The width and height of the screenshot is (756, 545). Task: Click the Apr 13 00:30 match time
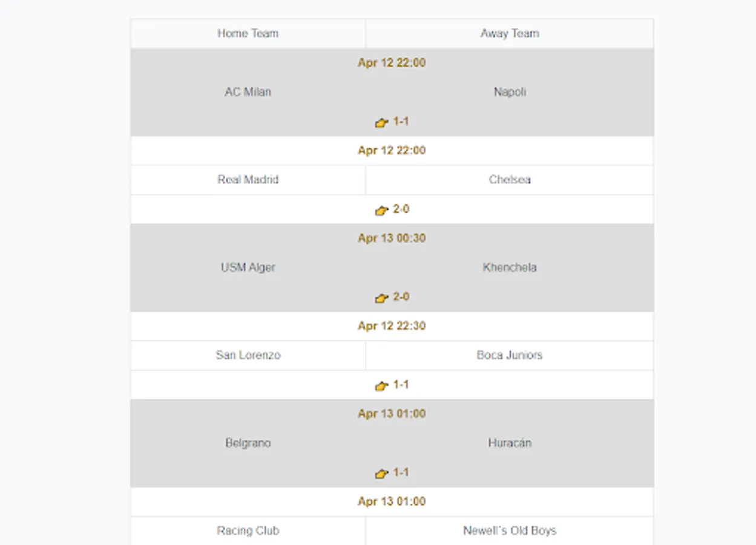(392, 239)
